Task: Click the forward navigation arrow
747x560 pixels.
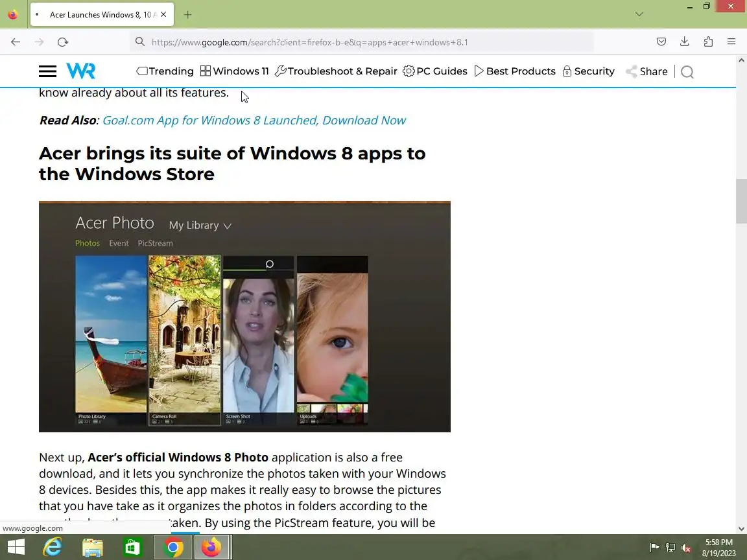Action: [39, 42]
